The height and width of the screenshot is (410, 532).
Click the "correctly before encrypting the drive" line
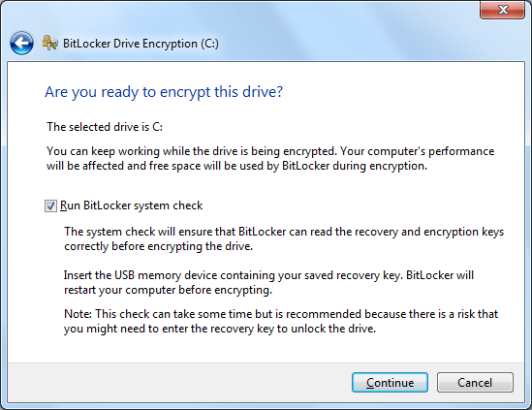click(x=159, y=246)
